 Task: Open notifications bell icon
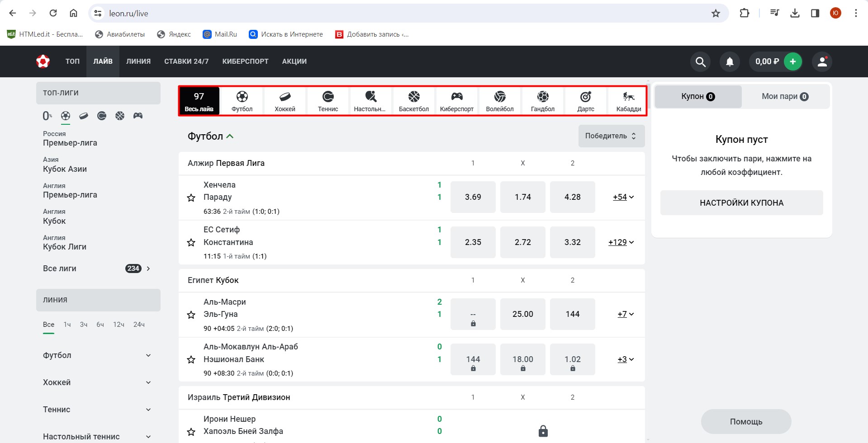(730, 62)
